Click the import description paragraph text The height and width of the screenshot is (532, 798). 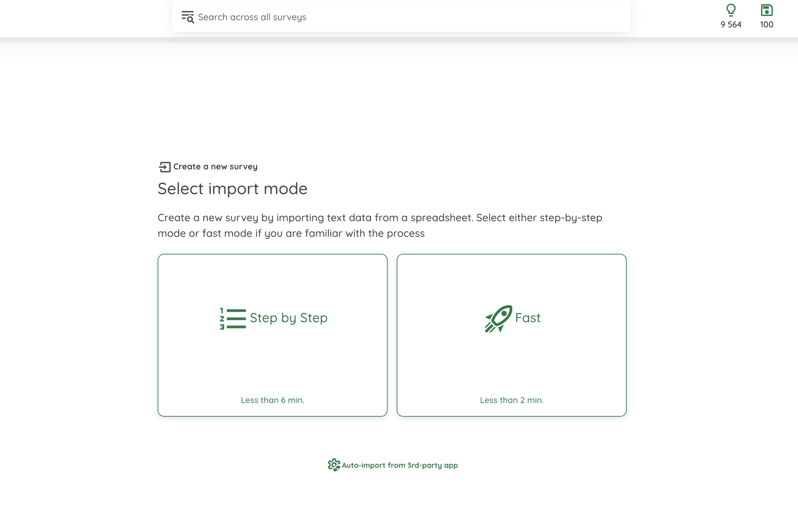coord(380,225)
